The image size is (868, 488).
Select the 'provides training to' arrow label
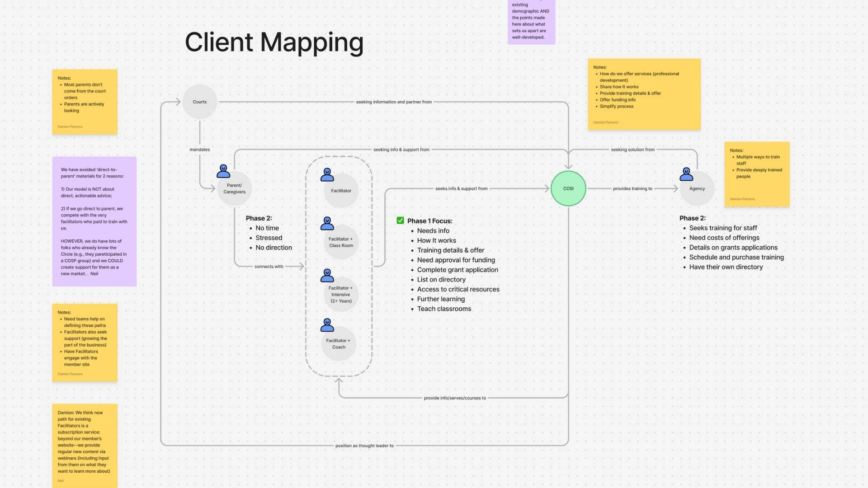[x=632, y=188]
